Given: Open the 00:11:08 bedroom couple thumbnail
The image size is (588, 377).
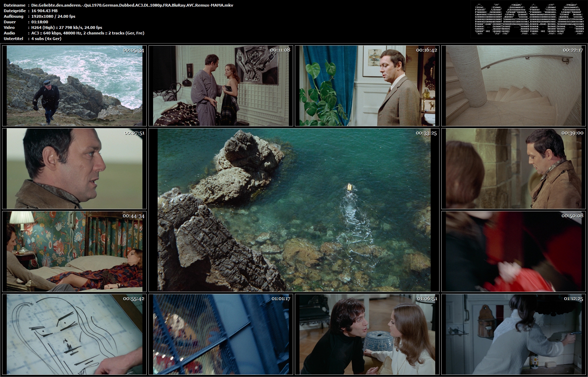Looking at the screenshot, I should tap(221, 86).
